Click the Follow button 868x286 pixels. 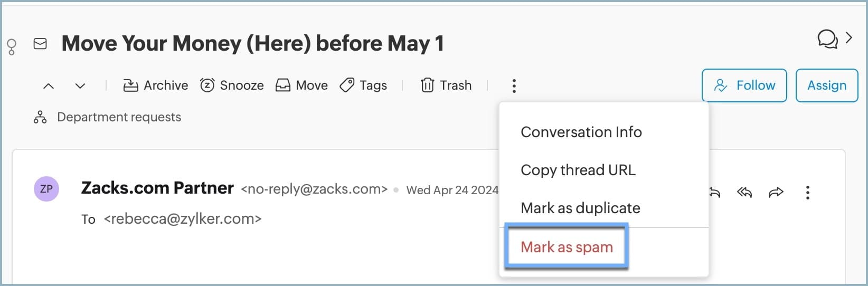(744, 85)
